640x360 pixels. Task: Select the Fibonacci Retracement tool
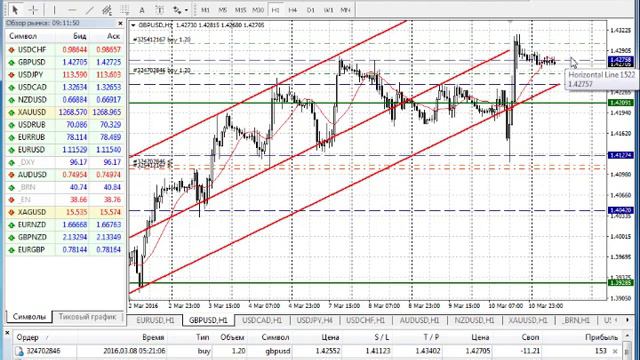[124, 9]
